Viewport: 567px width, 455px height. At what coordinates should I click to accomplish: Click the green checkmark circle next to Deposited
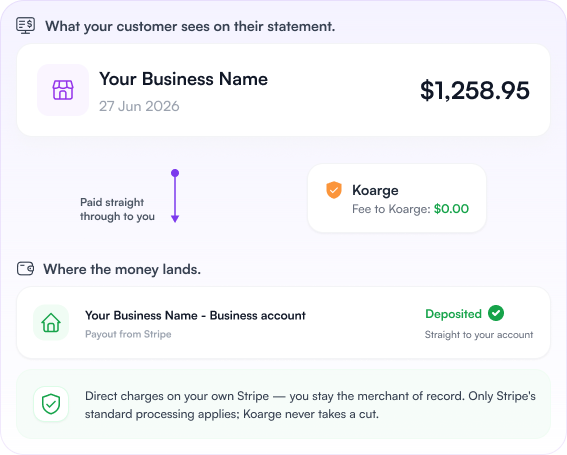click(x=496, y=313)
